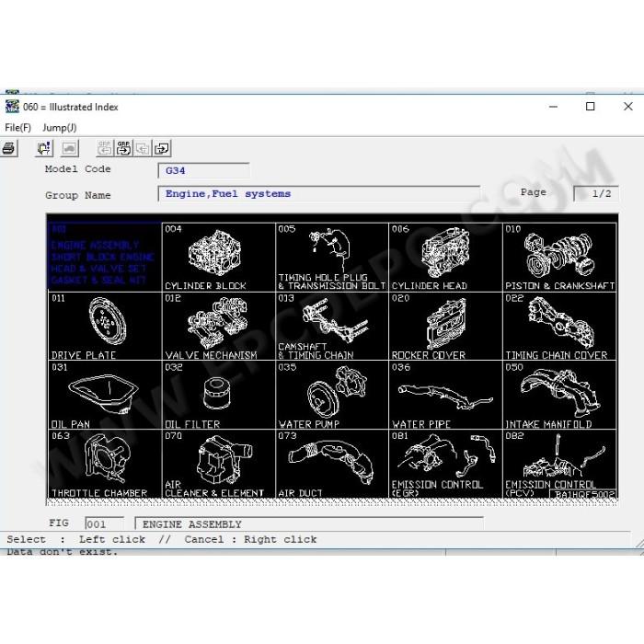The image size is (644, 644).
Task: Click the Model Code field showing G34
Action: pyautogui.click(x=203, y=170)
